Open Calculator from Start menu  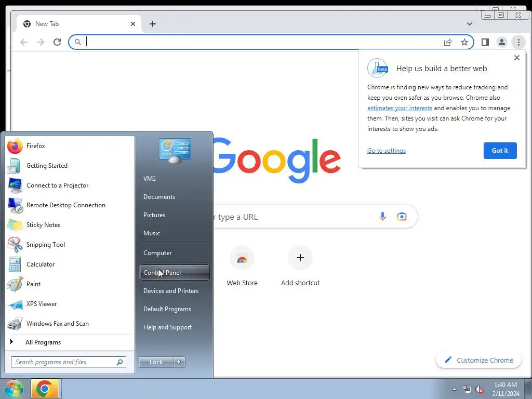point(70,264)
